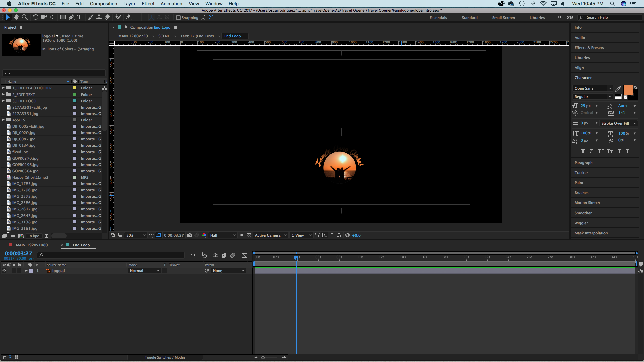Click the Zoom tool icon
This screenshot has height=362, width=644.
(x=25, y=18)
